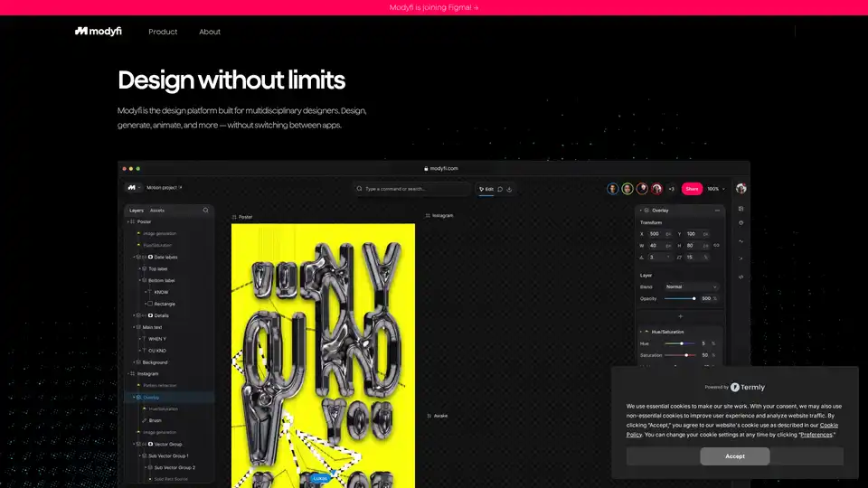Click the three-dot menu on the Overlay panel
Viewport: 868px width, 488px height.
pos(718,210)
